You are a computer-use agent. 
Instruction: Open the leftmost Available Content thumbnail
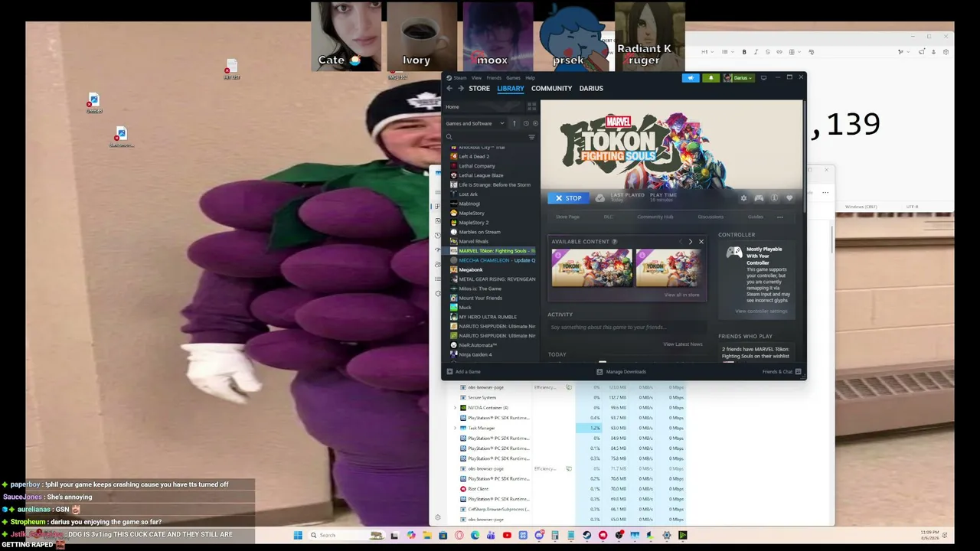(x=592, y=268)
